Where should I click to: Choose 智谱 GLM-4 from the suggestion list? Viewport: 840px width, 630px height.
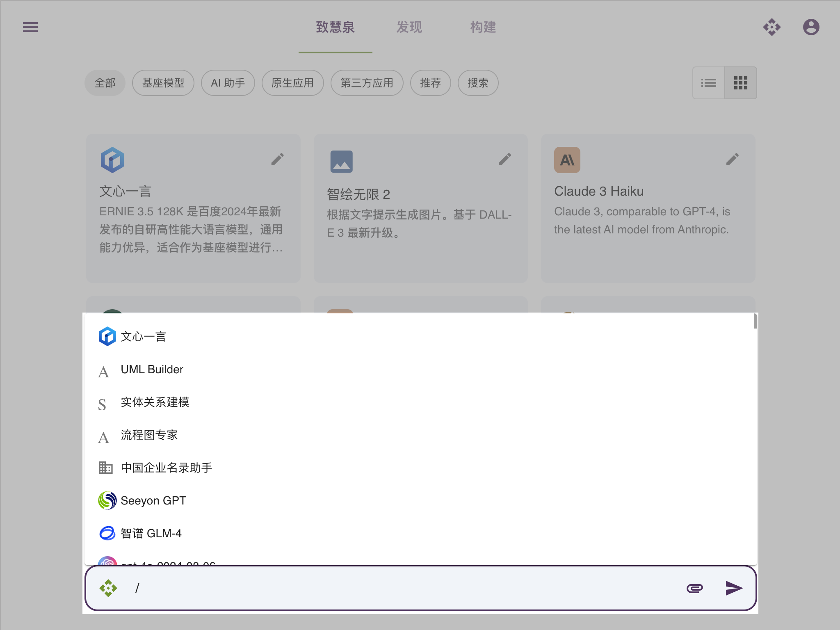point(419,533)
